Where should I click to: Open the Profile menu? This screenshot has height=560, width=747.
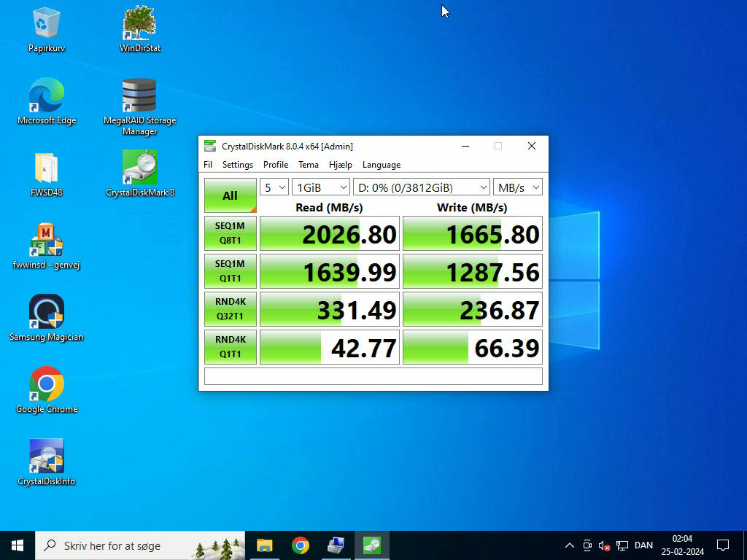276,165
